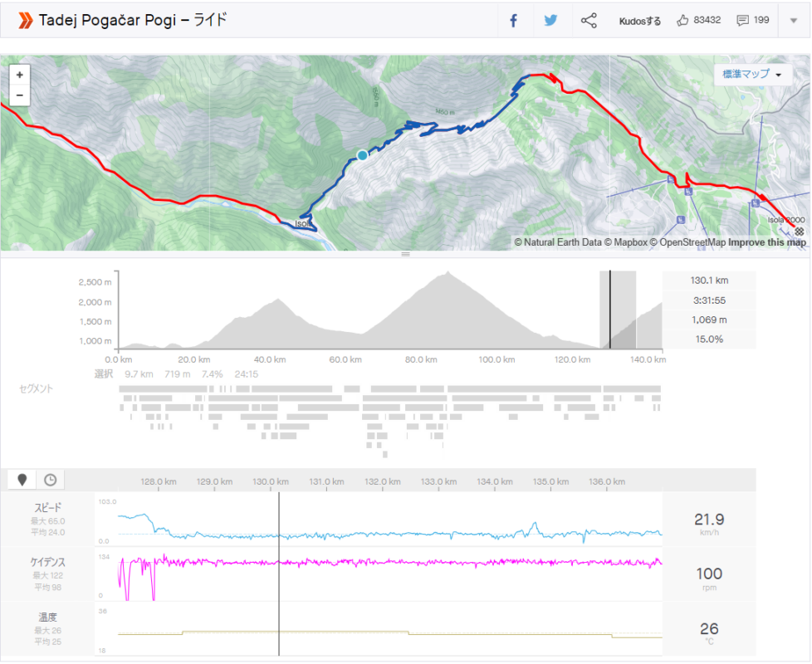Open the 標準マップ map style dropdown

coord(752,74)
